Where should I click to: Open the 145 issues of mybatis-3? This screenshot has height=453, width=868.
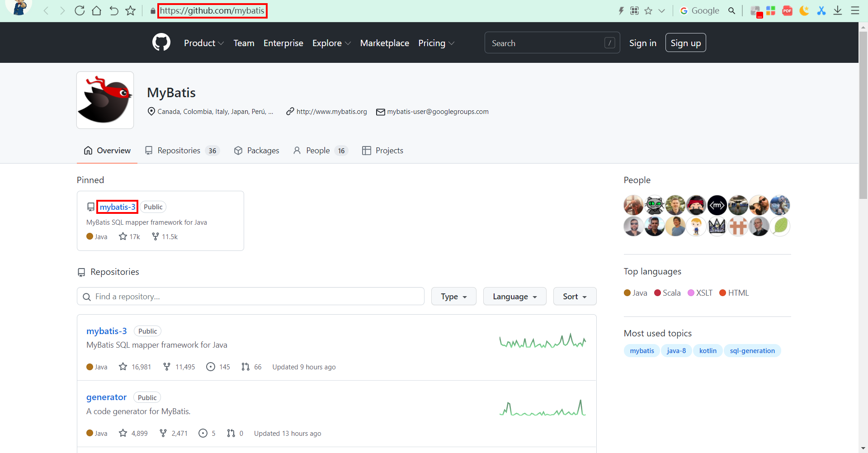[218, 367]
